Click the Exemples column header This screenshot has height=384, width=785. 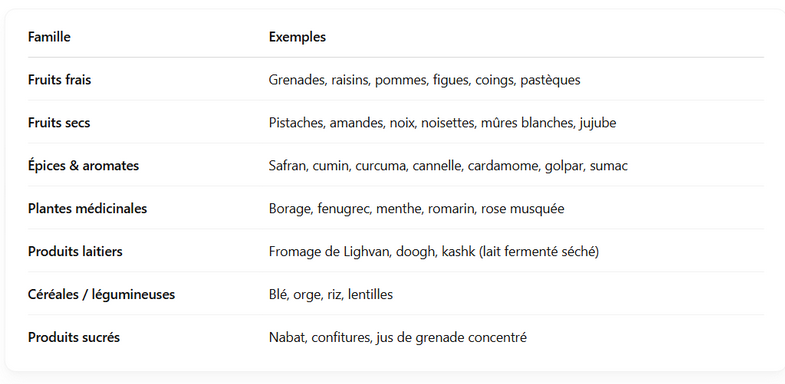pos(297,37)
